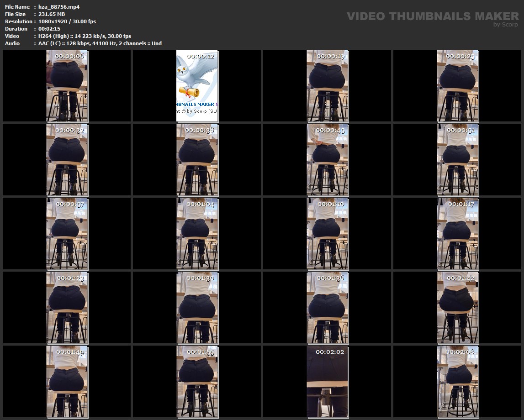The image size is (524, 420).
Task: Open the thumbnail stamped 00:00:06
Action: [x=67, y=86]
